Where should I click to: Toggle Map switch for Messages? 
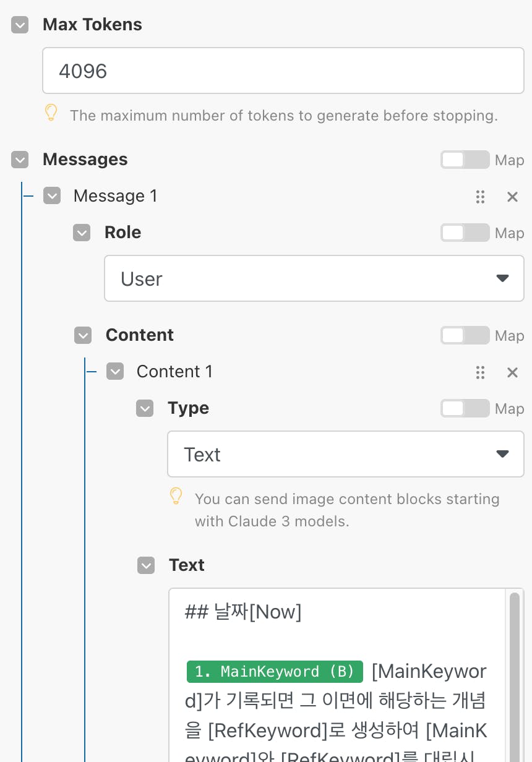pos(465,160)
